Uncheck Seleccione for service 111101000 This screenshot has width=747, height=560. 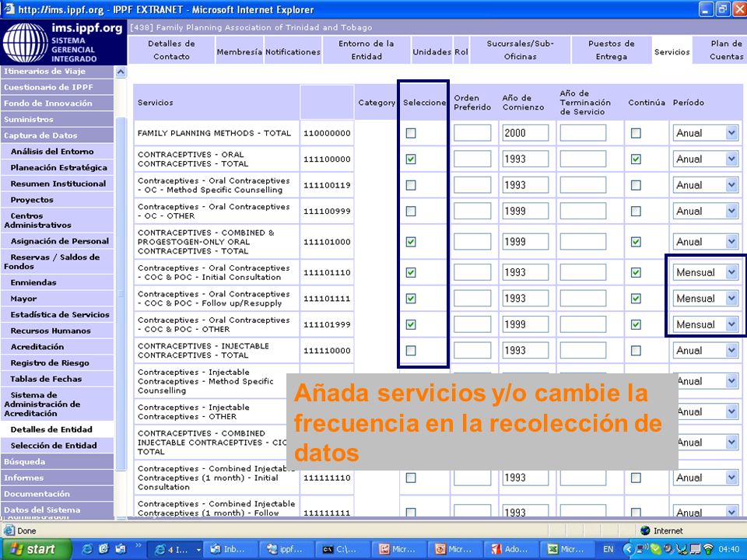coord(411,242)
